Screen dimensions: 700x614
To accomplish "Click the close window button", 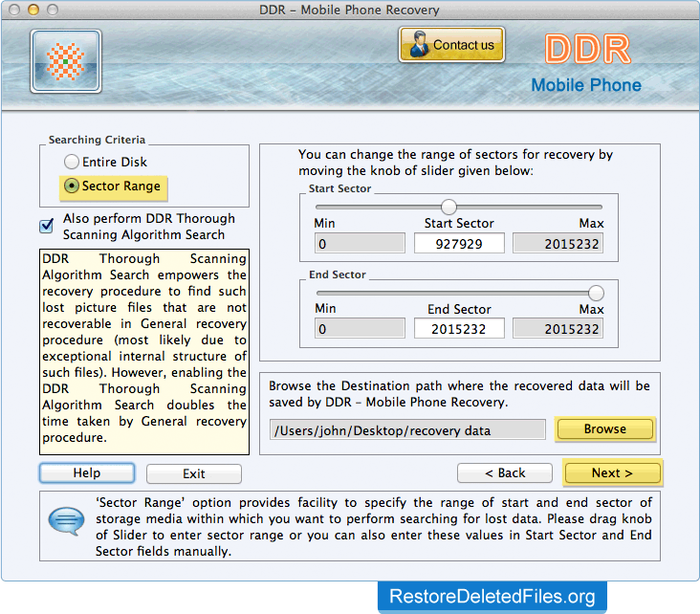I will [x=13, y=10].
